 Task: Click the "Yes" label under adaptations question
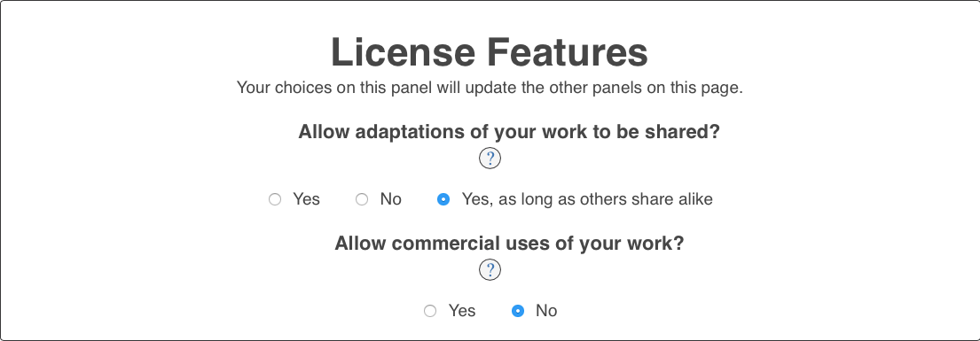coord(306,199)
